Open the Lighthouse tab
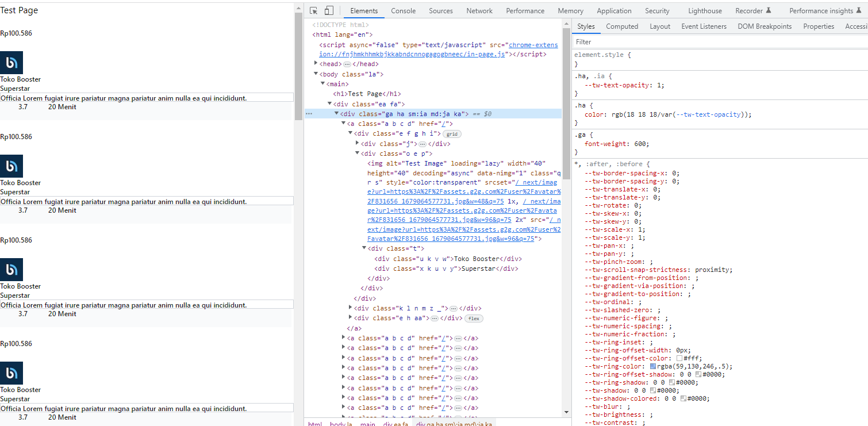Image resolution: width=868 pixels, height=426 pixels. (705, 11)
